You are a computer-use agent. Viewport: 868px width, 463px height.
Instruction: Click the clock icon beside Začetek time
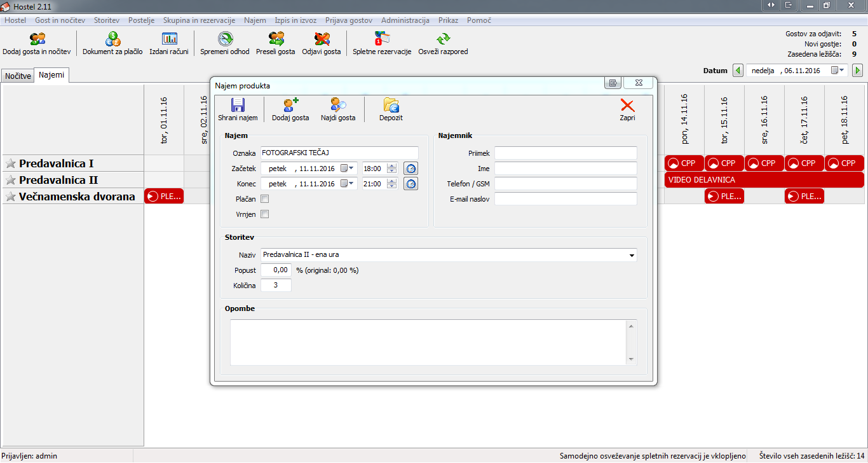click(411, 169)
